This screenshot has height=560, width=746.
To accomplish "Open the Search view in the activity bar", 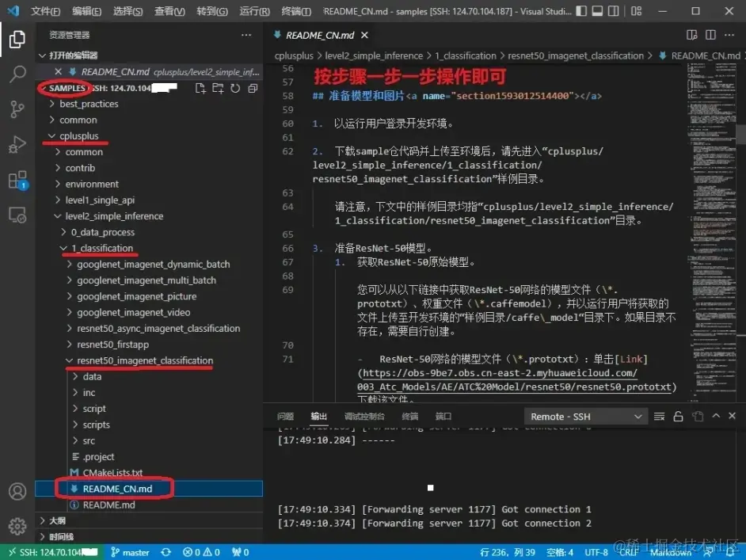I will point(17,74).
